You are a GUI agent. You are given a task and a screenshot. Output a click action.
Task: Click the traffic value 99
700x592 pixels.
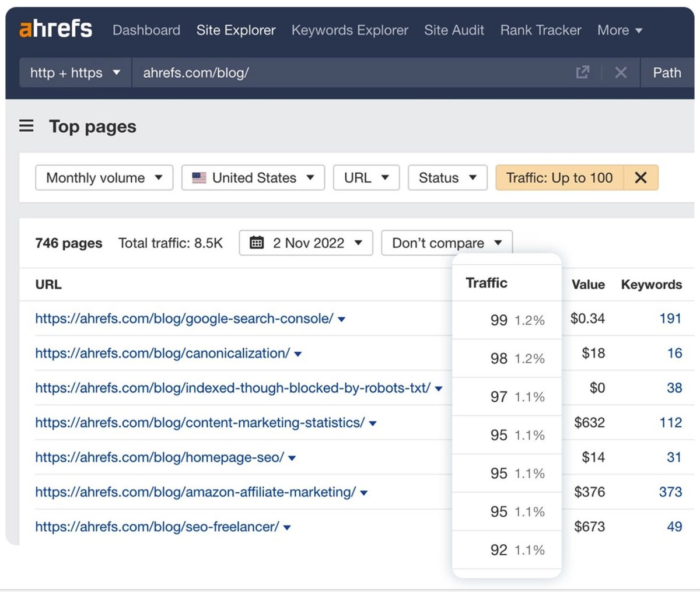coord(499,320)
